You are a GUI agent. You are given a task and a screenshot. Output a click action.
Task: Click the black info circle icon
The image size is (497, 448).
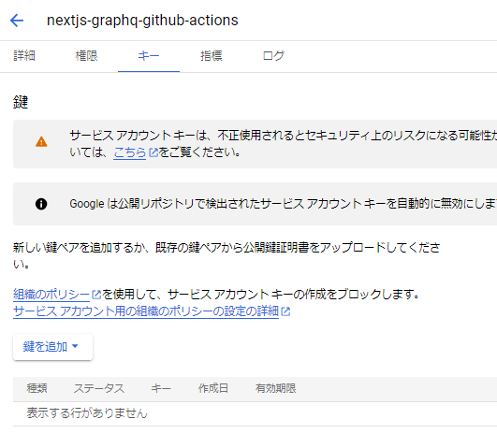coord(41,204)
